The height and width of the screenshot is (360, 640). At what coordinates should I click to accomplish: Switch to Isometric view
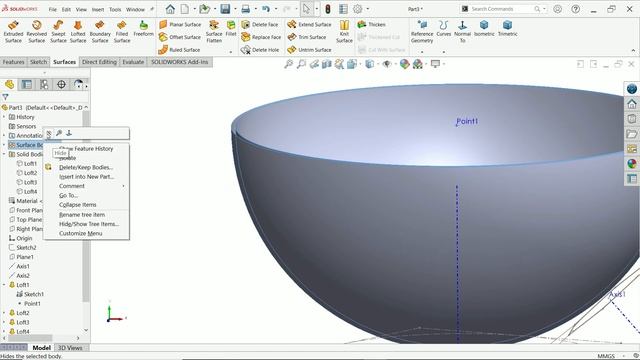click(x=484, y=29)
